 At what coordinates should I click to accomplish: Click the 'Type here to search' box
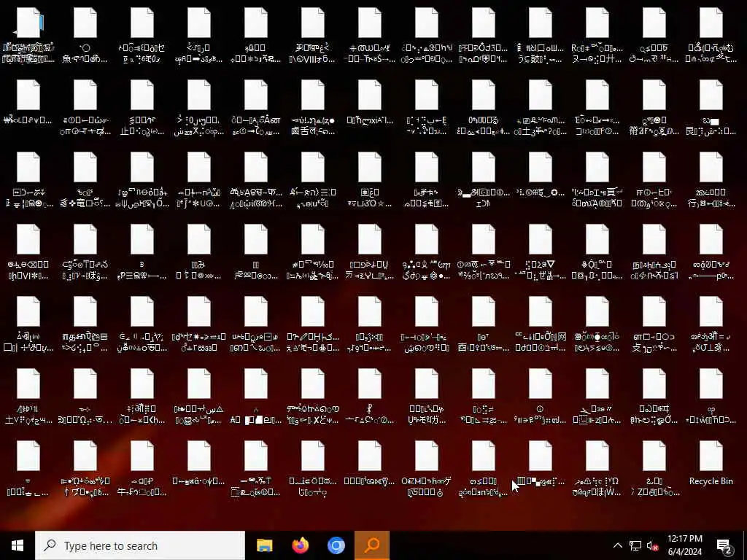tap(140, 545)
